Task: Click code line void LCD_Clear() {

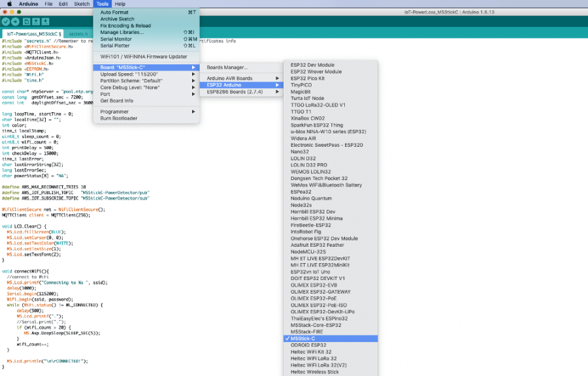Action: [24, 227]
